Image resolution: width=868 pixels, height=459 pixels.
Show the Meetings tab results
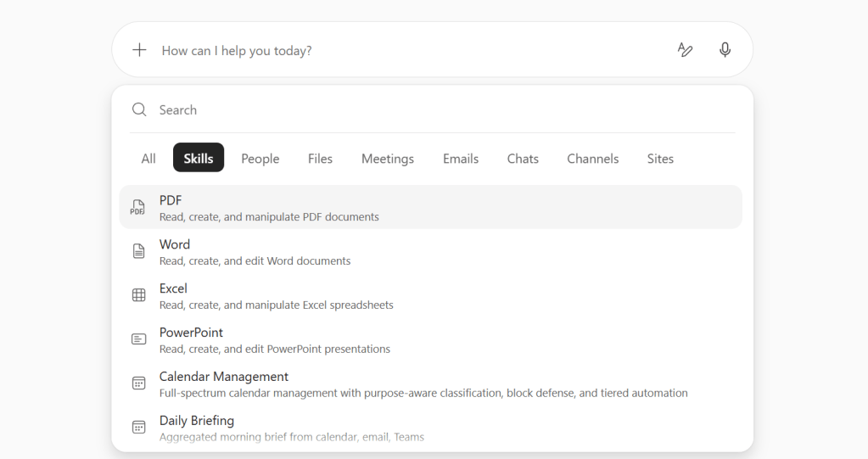(387, 159)
